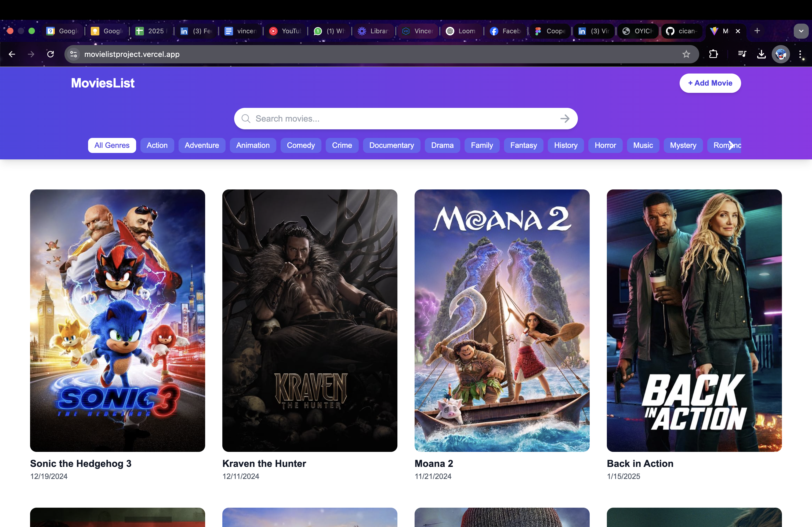Image resolution: width=812 pixels, height=527 pixels.
Task: Switch to the GitHub cican tab
Action: pos(682,31)
